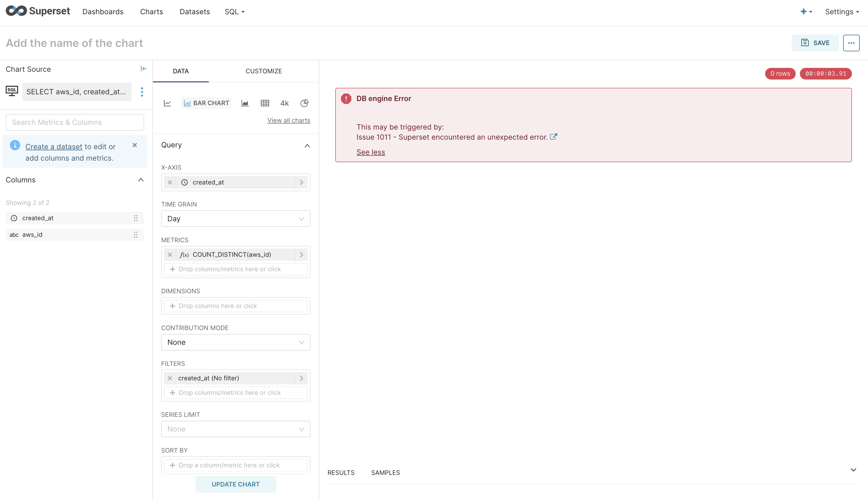
Task: Switch to the Customize tab
Action: pyautogui.click(x=264, y=71)
